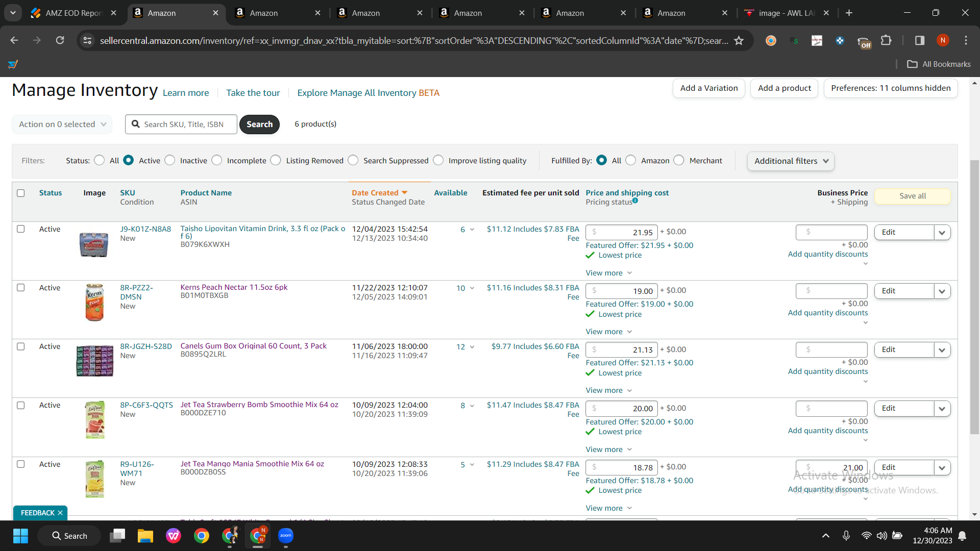
Task: Open the volume speaker tray icon
Action: (x=881, y=536)
